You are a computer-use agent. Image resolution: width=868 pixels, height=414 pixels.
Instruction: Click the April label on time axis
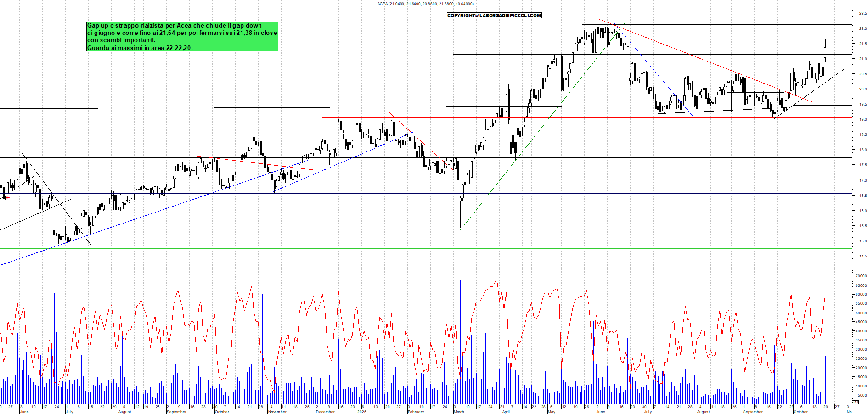tap(506, 412)
